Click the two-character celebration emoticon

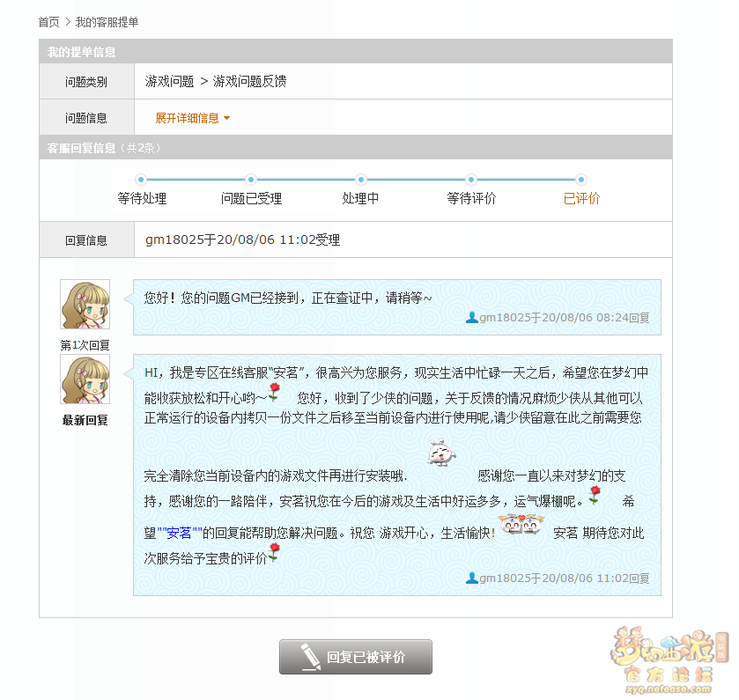pyautogui.click(x=521, y=523)
